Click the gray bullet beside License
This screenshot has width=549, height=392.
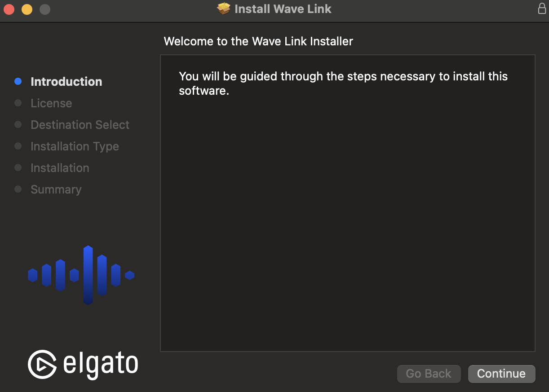18,103
